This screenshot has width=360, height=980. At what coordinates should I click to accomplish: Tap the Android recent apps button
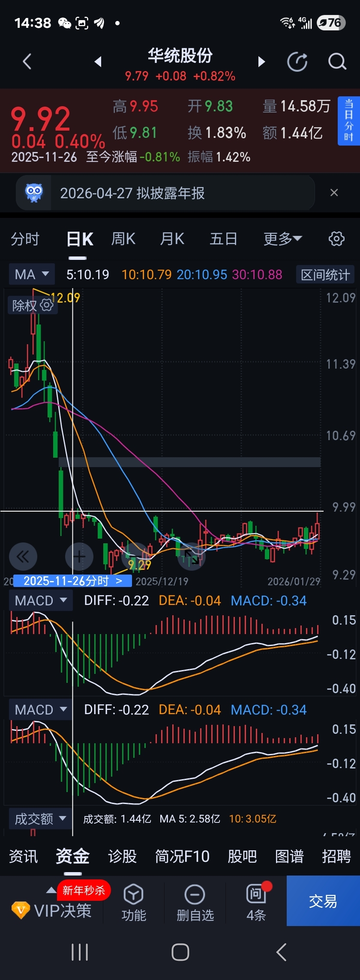(80, 952)
